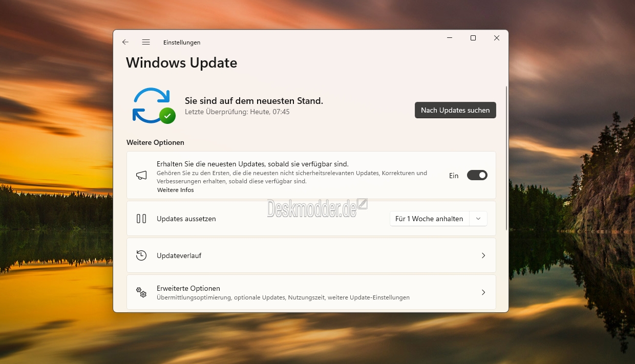The width and height of the screenshot is (635, 364).
Task: Click Sie sind auf dem neuesten Stand text
Action: coord(254,101)
